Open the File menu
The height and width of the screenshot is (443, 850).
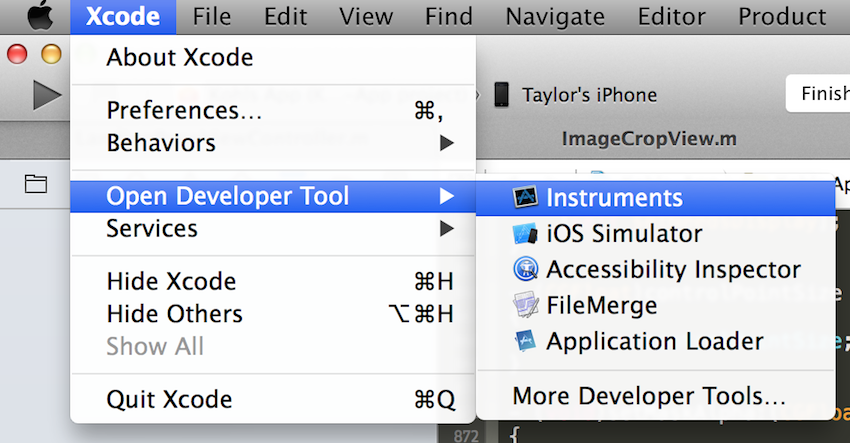coord(211,17)
